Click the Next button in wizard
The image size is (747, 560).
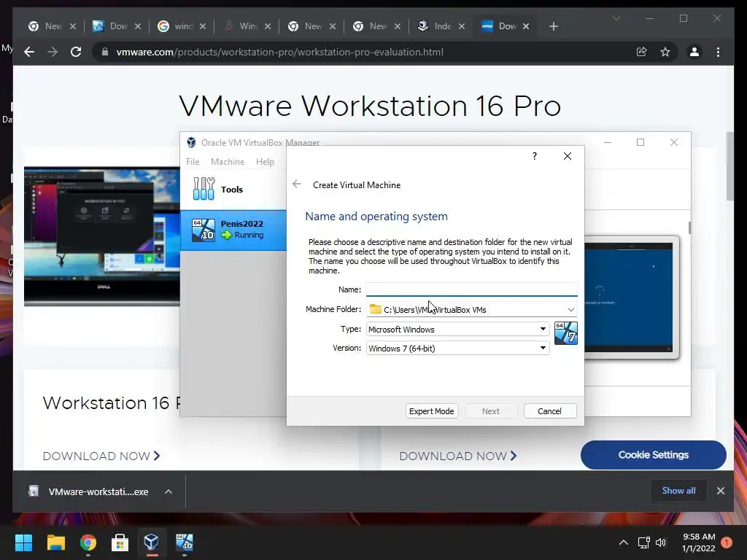[491, 411]
